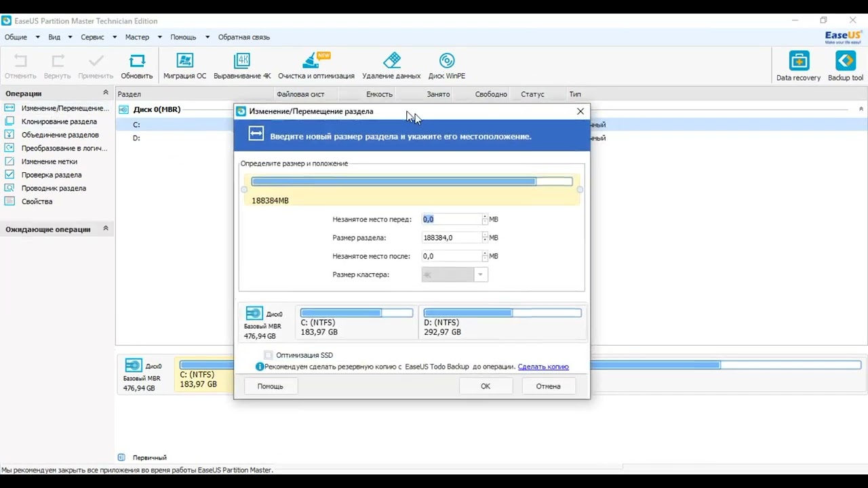Viewport: 868px width, 488px height.
Task: Choose Клонирование раздела in the operations panel
Action: [x=59, y=122]
